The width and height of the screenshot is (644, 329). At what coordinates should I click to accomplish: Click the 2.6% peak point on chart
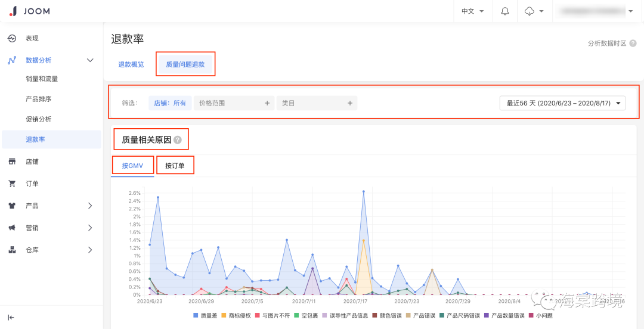click(364, 191)
